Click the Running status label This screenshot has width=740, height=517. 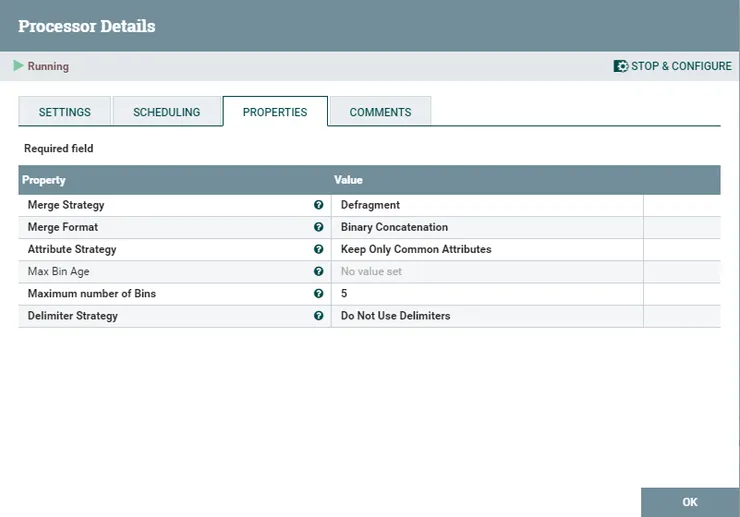pyautogui.click(x=48, y=66)
